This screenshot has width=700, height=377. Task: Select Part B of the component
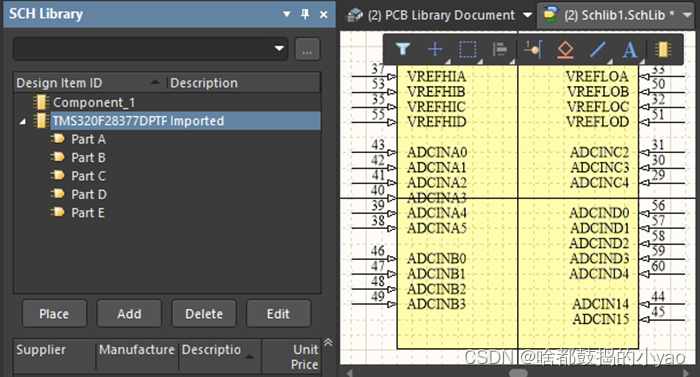[x=88, y=158]
